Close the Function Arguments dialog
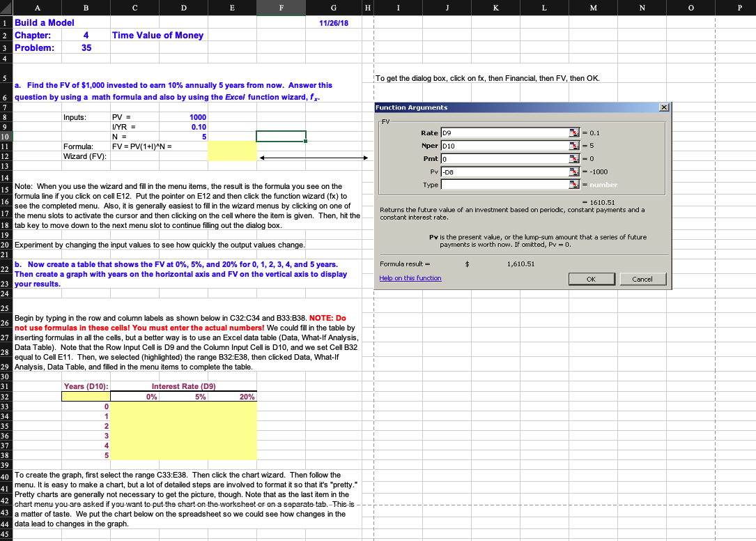The height and width of the screenshot is (541, 756). click(663, 107)
